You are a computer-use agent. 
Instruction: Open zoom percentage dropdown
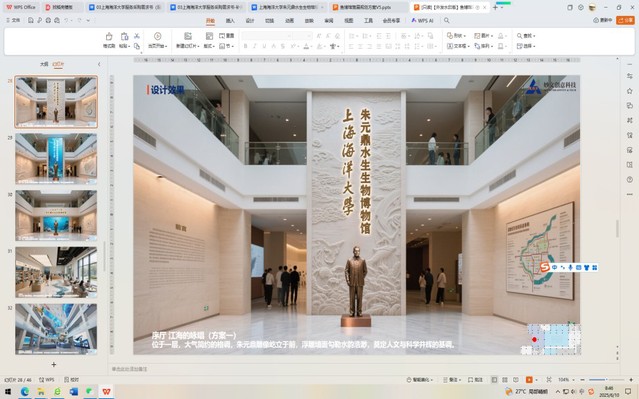pyautogui.click(x=566, y=379)
